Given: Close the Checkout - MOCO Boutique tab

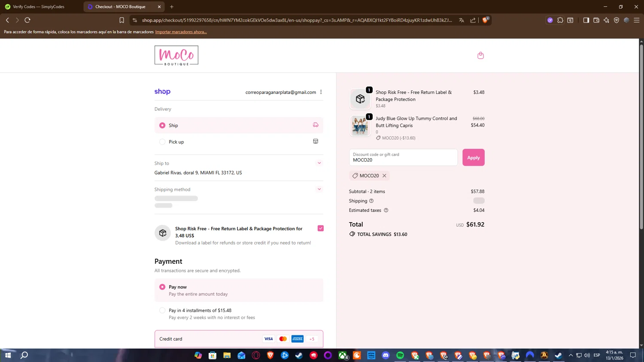Looking at the screenshot, I should pos(159,7).
